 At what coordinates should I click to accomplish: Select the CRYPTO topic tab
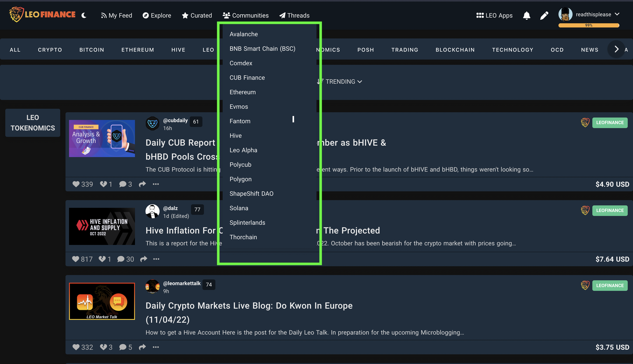tap(50, 49)
